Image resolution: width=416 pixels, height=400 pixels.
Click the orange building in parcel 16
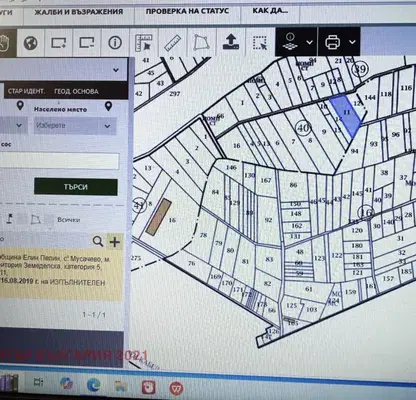[x=158, y=217]
